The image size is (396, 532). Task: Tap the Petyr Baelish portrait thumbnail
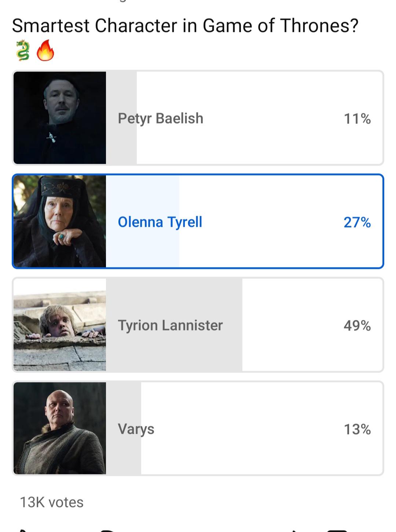60,118
